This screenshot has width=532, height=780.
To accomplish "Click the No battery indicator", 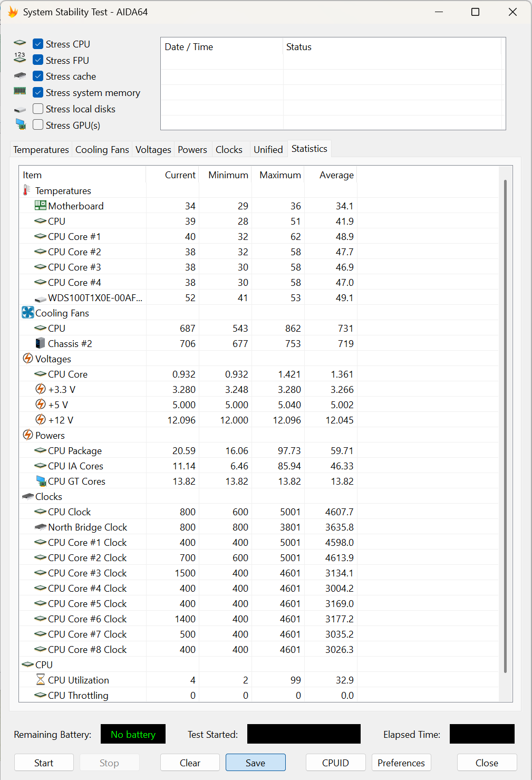I will pyautogui.click(x=133, y=734).
